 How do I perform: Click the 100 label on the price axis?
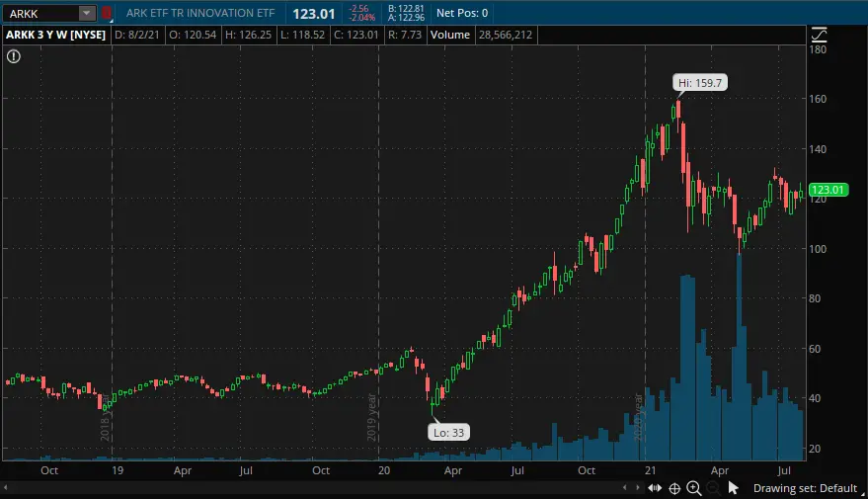tap(818, 249)
